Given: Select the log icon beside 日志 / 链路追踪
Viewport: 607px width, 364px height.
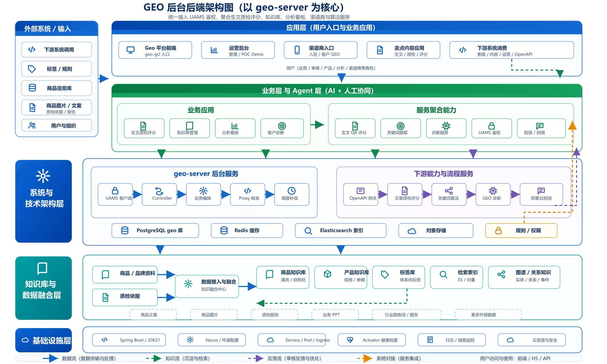Looking at the screenshot, I should click(430, 340).
